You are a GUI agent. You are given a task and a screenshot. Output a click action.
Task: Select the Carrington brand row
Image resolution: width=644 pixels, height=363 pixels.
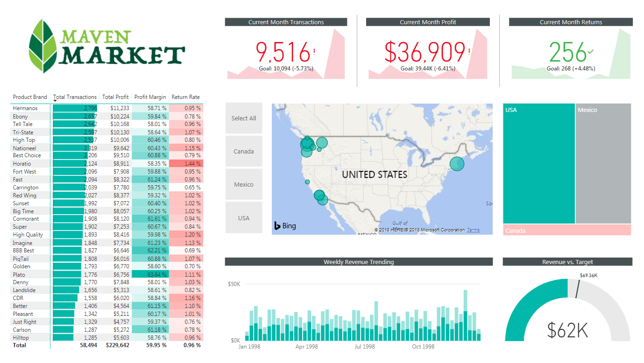[x=106, y=188]
